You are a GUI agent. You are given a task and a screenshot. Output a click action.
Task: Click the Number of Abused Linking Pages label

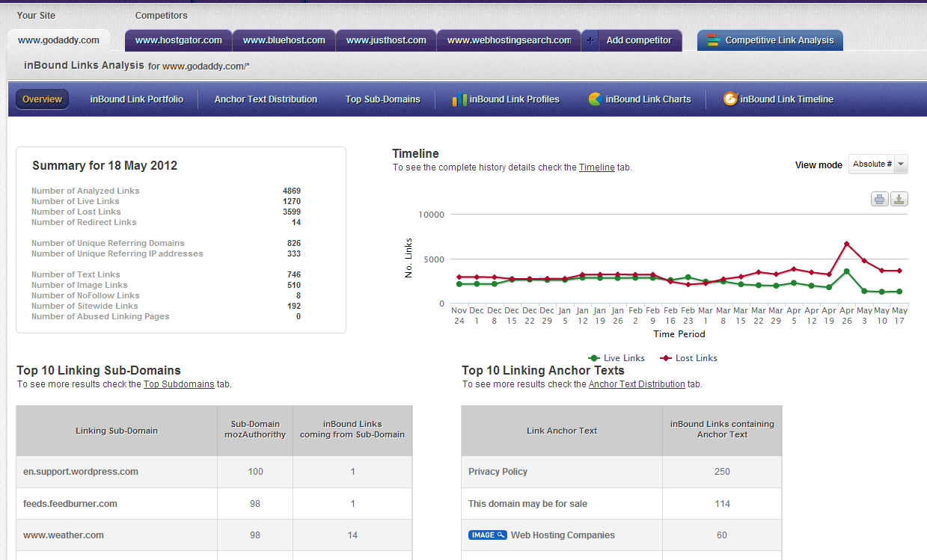click(100, 316)
